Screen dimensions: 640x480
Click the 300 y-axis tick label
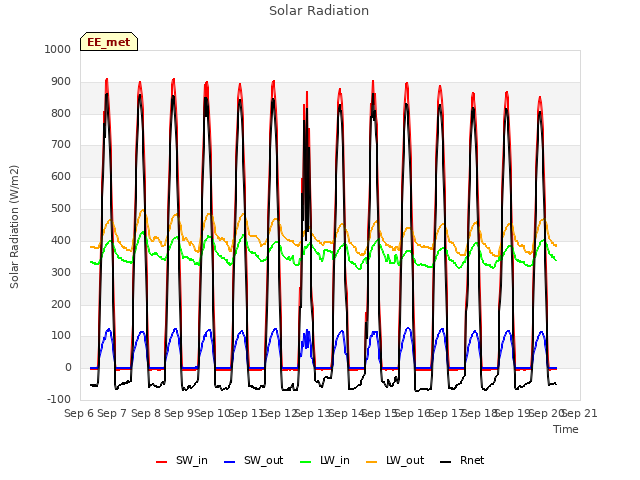[61, 272]
